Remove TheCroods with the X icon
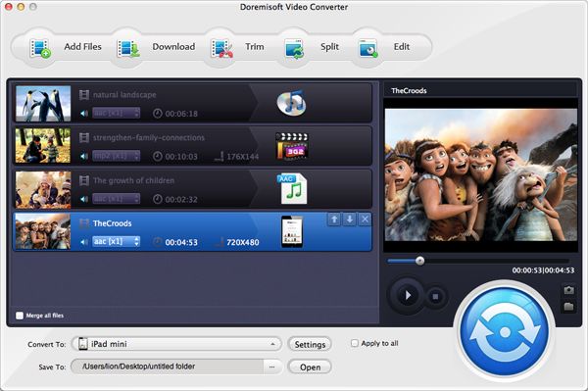Screen dimensions: 588x391 click(365, 220)
